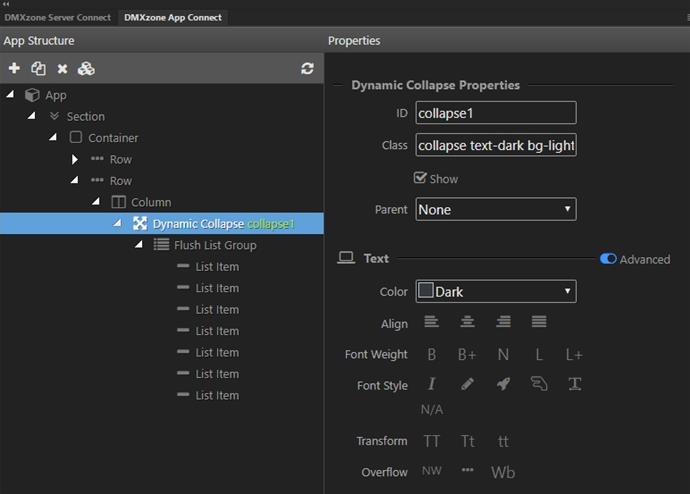The width and height of the screenshot is (690, 494).
Task: Justify text alignment
Action: click(x=539, y=322)
